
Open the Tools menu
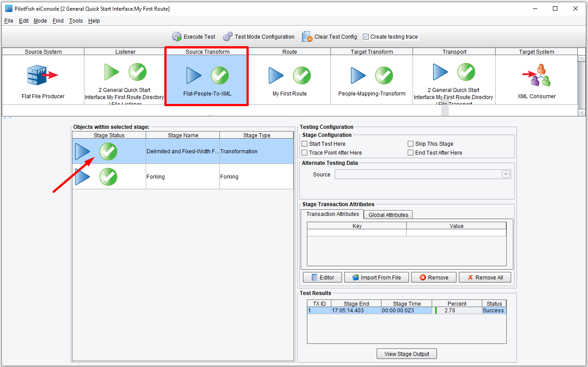(76, 21)
